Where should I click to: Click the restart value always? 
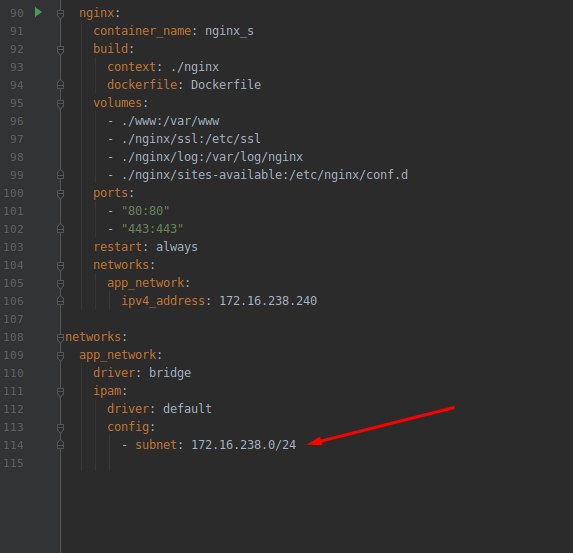(x=177, y=247)
